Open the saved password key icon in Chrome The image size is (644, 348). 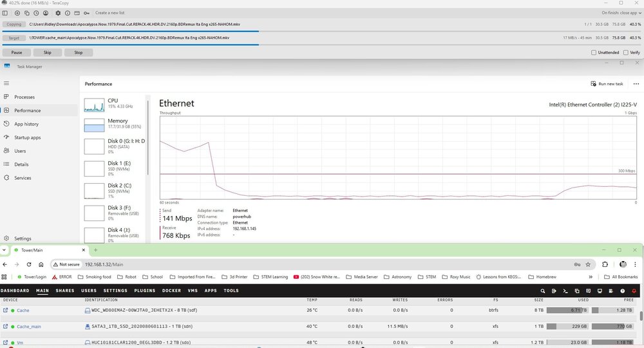point(577,265)
